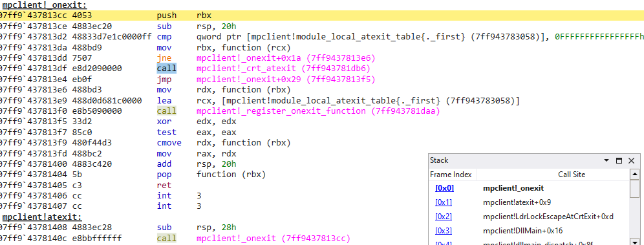Click the Stack panel scrollbar thumb
This screenshot has width=644, height=245.
[634, 189]
